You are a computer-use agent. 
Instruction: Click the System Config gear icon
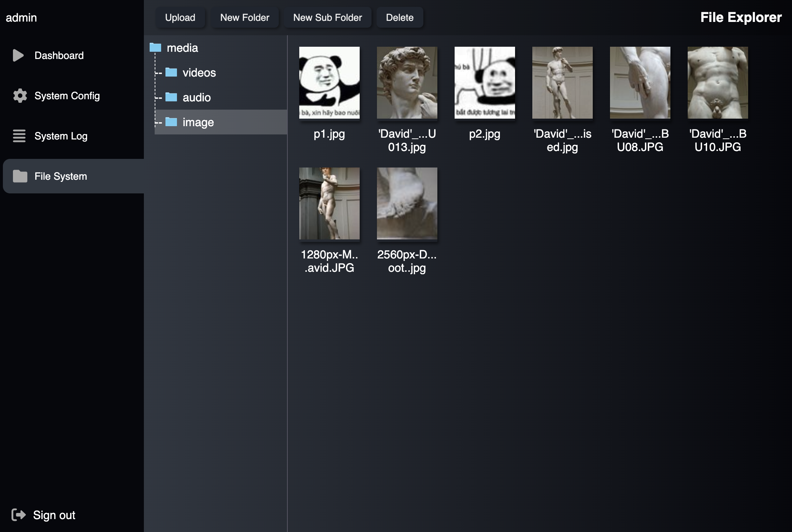(x=20, y=96)
